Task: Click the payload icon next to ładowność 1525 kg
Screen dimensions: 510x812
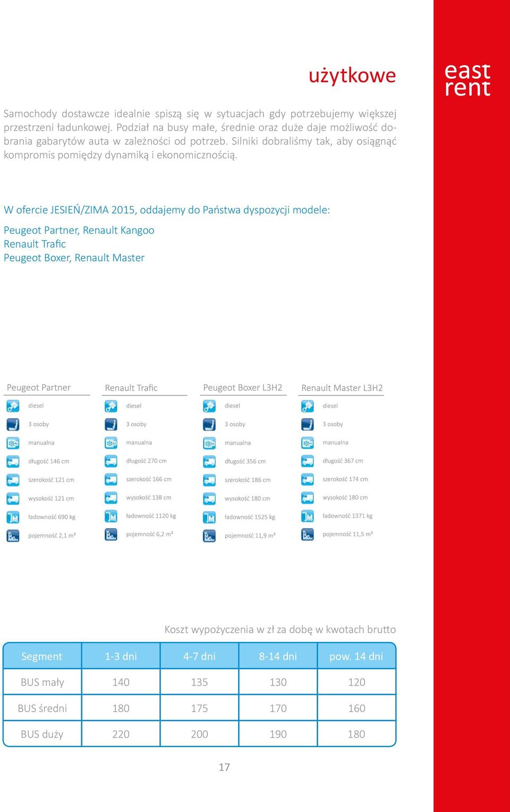Action: coord(209,517)
